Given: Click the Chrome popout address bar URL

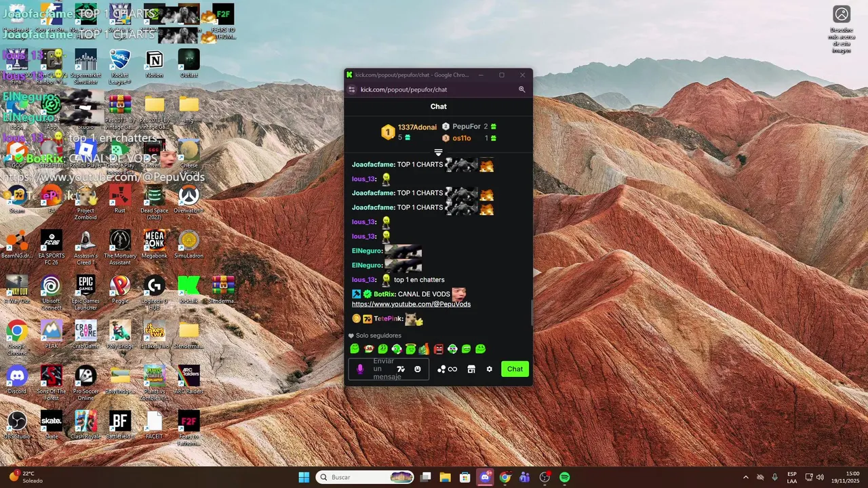Looking at the screenshot, I should (x=403, y=89).
